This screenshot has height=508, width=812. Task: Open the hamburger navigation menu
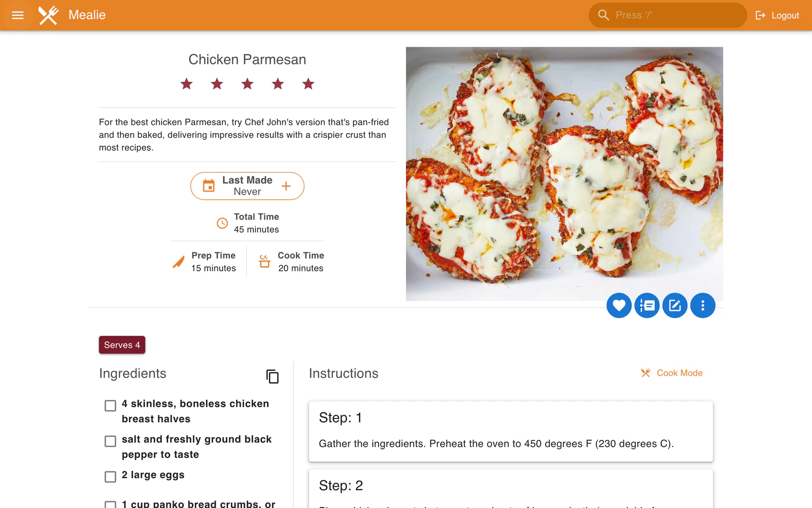tap(18, 15)
